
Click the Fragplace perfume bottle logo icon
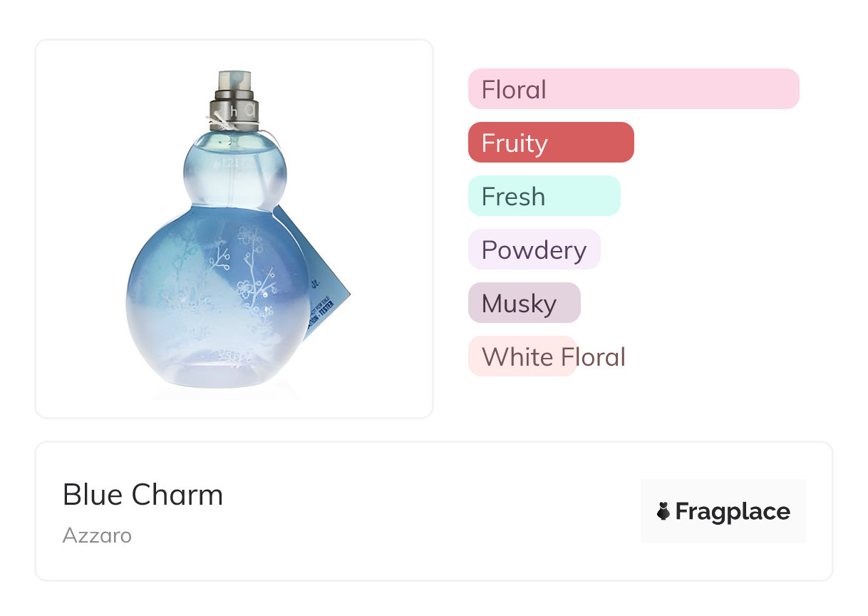(x=663, y=511)
